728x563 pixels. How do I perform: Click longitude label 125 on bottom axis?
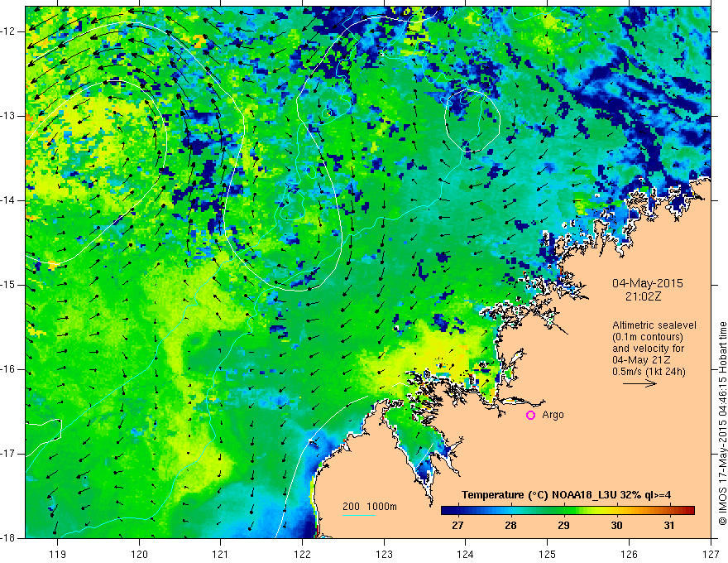(x=548, y=554)
